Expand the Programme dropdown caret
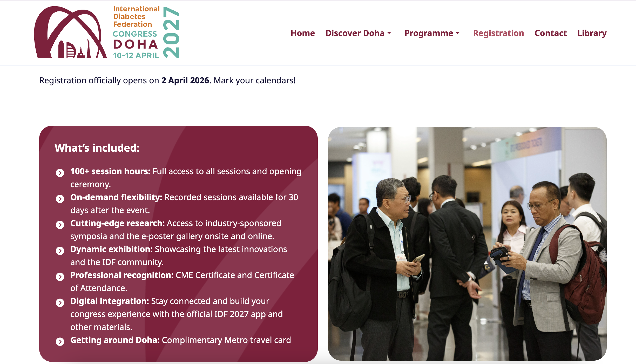636x364 pixels. [x=458, y=33]
